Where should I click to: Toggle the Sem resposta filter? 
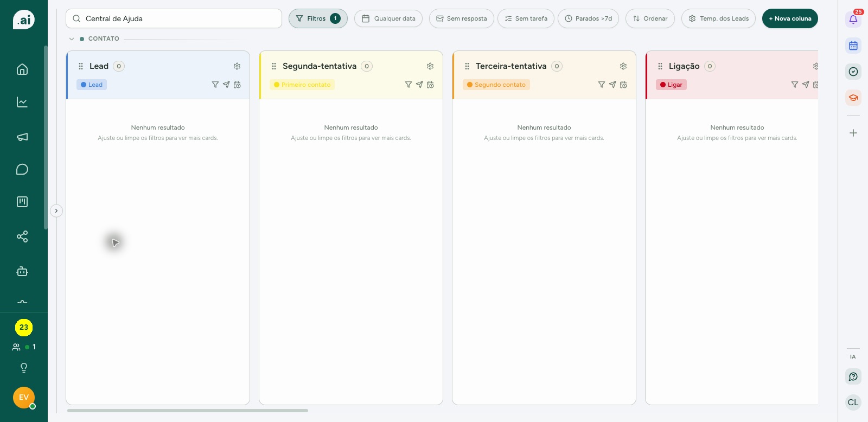tap(462, 18)
